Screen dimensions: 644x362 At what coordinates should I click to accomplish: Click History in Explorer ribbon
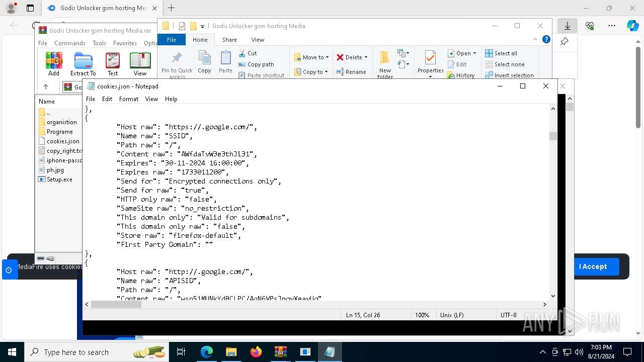(x=461, y=75)
